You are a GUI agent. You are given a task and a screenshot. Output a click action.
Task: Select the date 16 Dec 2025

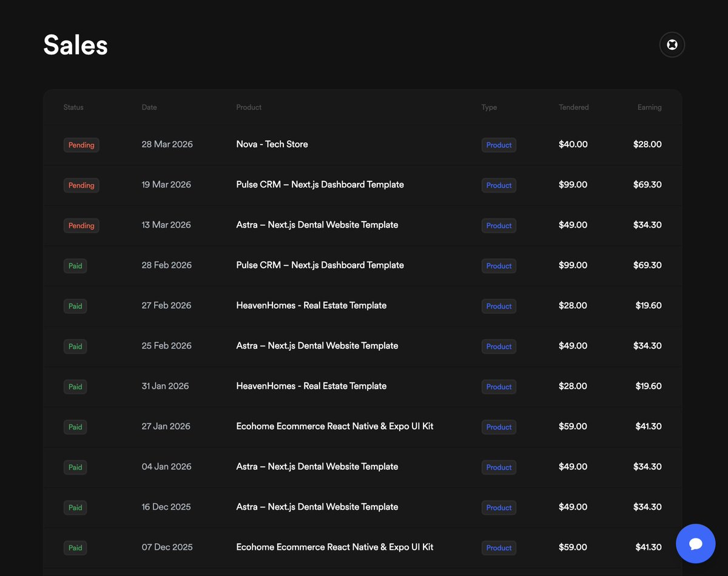(166, 507)
